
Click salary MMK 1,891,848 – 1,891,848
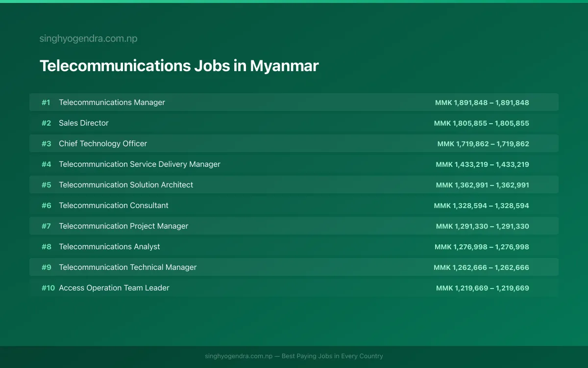point(482,103)
